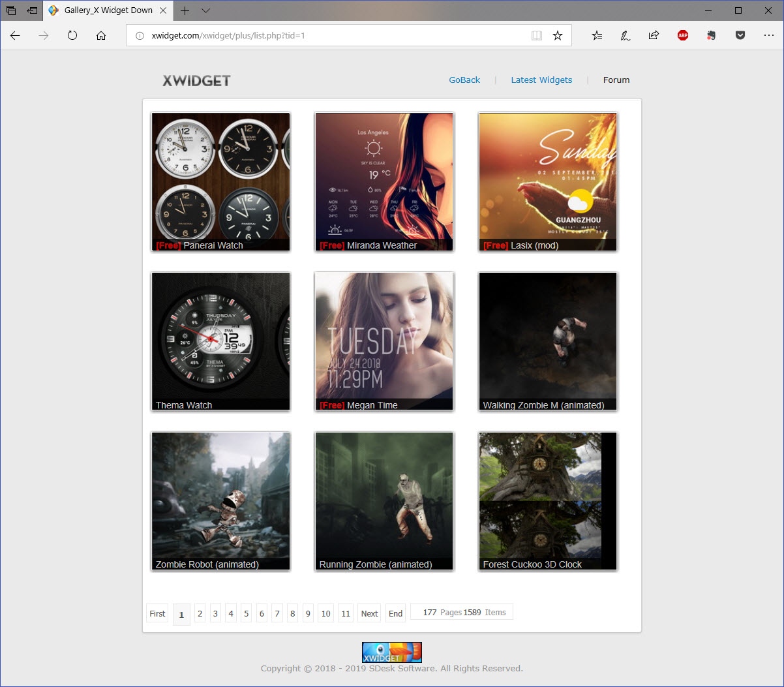Jump to End page of gallery
The height and width of the screenshot is (687, 784).
(395, 613)
